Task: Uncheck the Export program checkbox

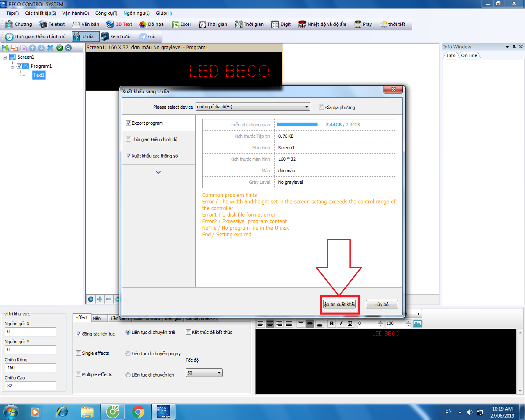Action: click(128, 123)
